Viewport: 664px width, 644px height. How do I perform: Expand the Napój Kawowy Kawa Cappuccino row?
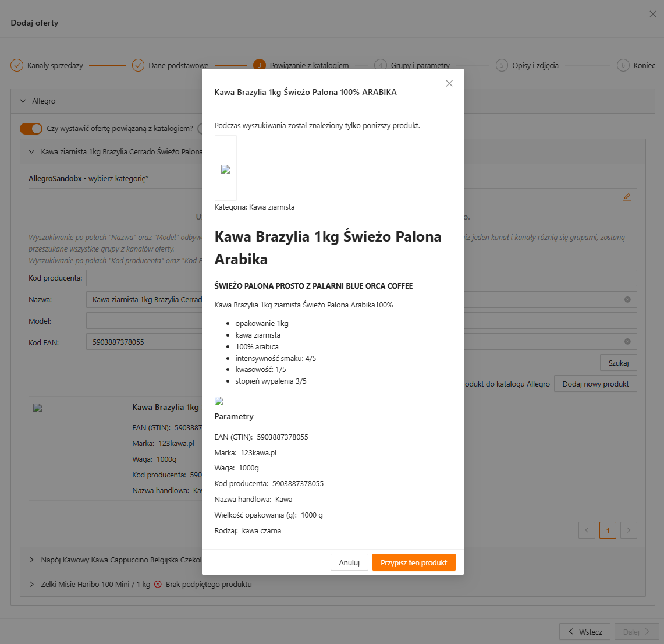[32, 560]
